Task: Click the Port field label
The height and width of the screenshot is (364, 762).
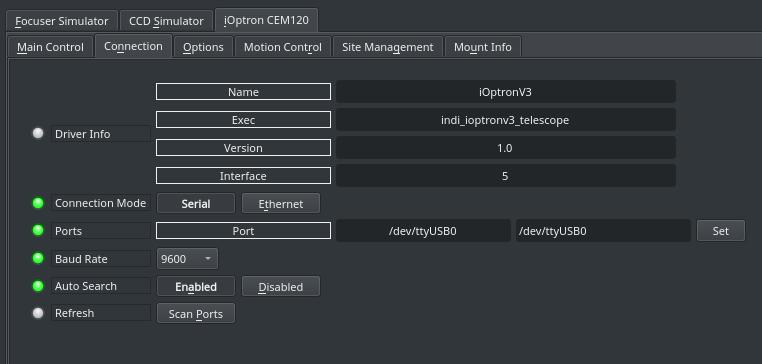Action: [243, 231]
